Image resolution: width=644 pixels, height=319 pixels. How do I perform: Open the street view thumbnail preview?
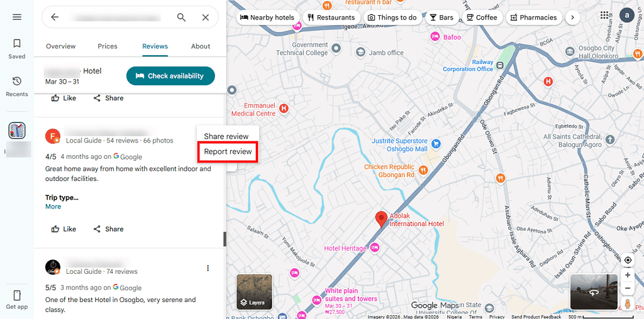(x=594, y=292)
